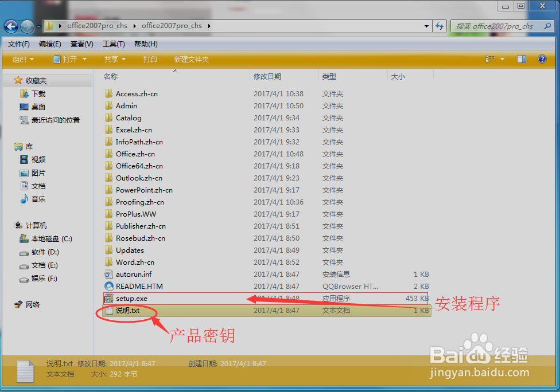Open help with the question mark icon

542,59
